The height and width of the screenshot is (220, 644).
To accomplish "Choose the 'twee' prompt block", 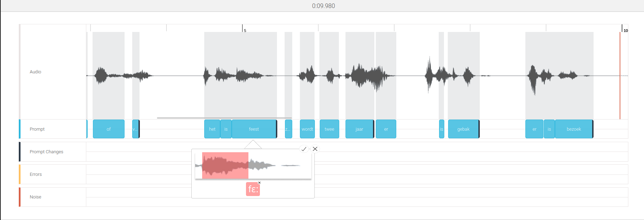I will pos(329,129).
